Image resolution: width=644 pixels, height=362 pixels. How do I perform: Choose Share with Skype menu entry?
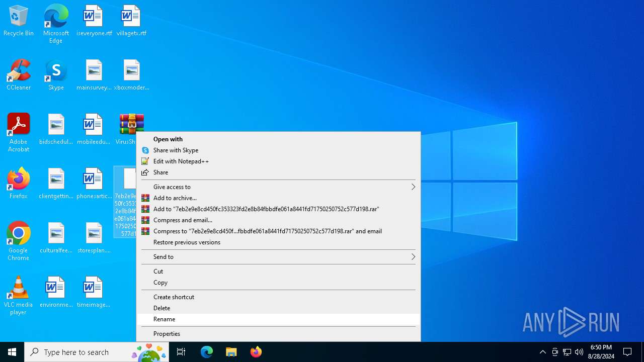[278, 150]
